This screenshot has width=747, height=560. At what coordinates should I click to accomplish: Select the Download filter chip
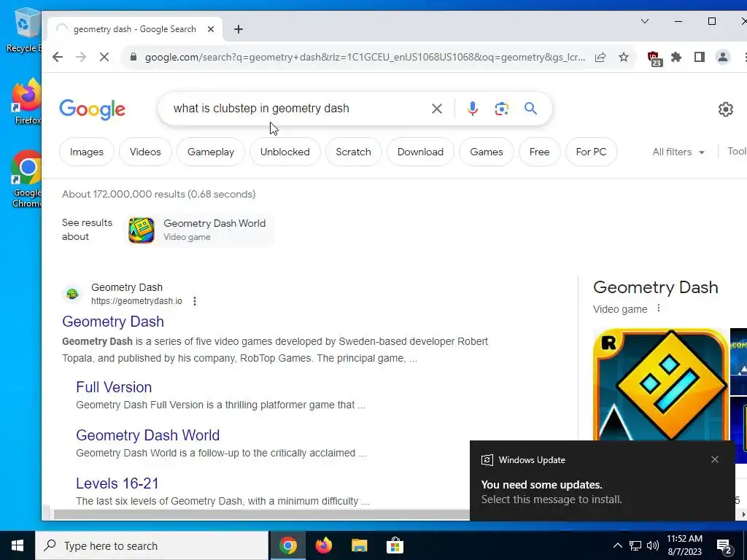(x=420, y=152)
